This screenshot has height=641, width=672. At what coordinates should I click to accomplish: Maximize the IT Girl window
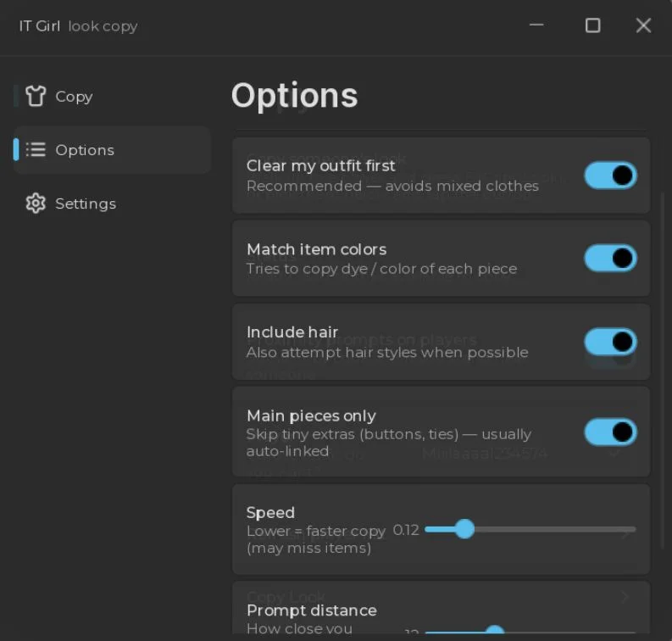592,25
